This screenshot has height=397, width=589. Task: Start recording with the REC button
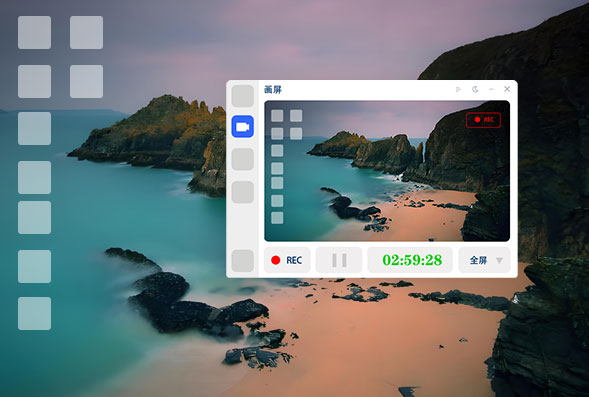[x=287, y=260]
